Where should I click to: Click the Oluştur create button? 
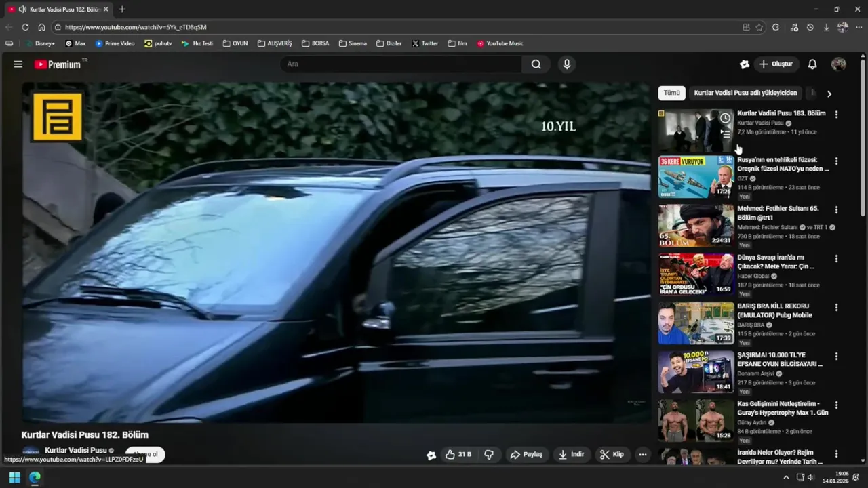[776, 64]
